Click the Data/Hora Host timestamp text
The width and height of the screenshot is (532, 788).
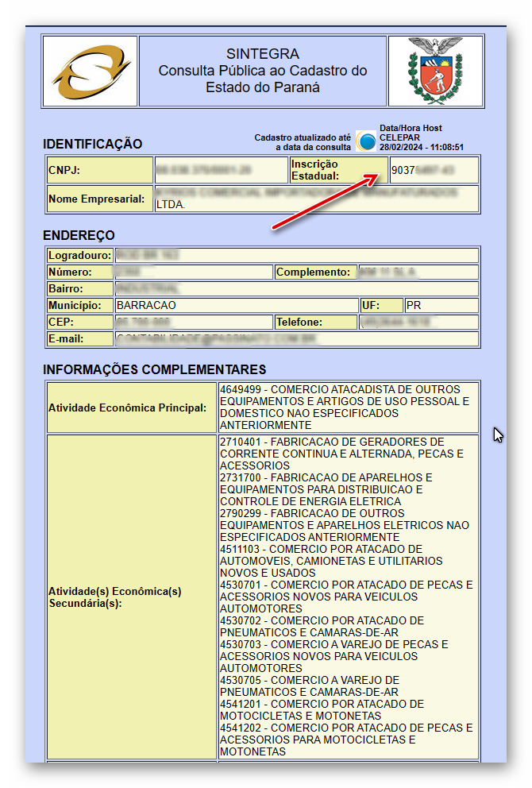[421, 137]
